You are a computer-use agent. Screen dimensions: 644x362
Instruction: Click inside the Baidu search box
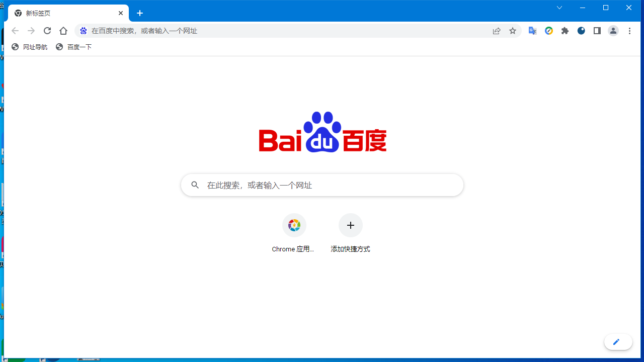(x=322, y=185)
